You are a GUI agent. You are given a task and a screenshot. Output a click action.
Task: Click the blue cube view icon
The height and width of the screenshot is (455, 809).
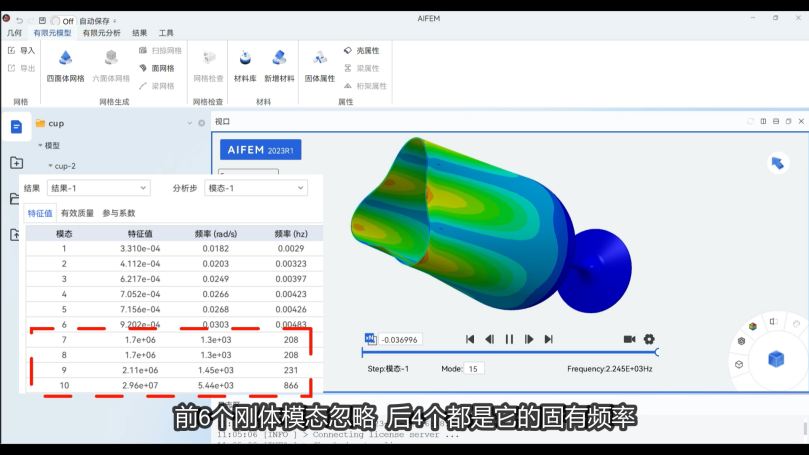776,359
